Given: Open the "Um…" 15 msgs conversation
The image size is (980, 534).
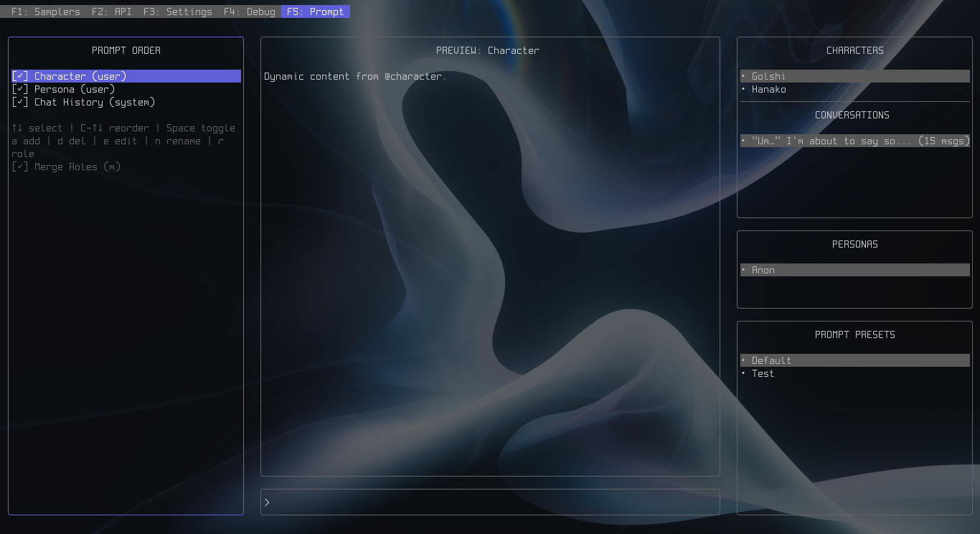Looking at the screenshot, I should (855, 141).
